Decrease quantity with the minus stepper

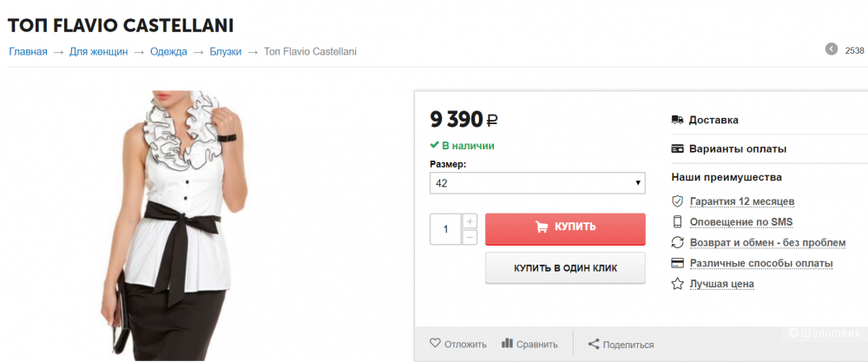point(470,238)
